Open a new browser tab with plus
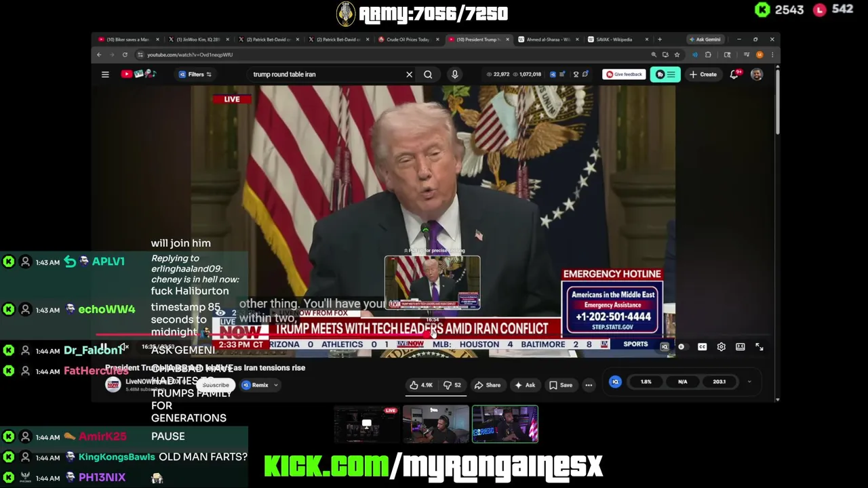The height and width of the screenshot is (488, 868). point(660,39)
